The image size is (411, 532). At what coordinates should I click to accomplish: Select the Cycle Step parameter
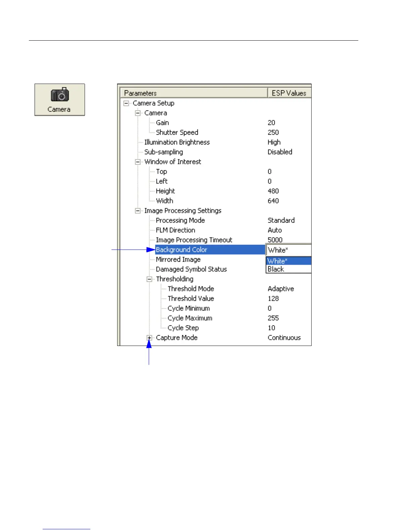[183, 328]
